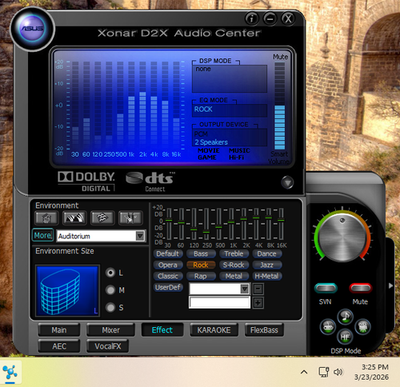This screenshot has width=400, height=387.
Task: Select the Concert Hall environment preset icon
Action: click(74, 218)
